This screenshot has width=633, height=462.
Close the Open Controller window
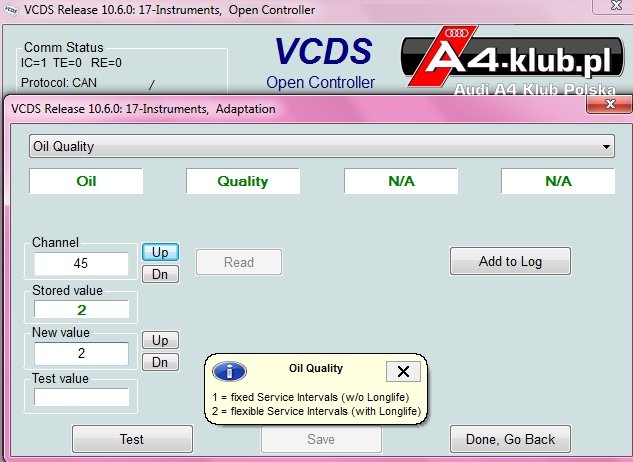point(616,6)
